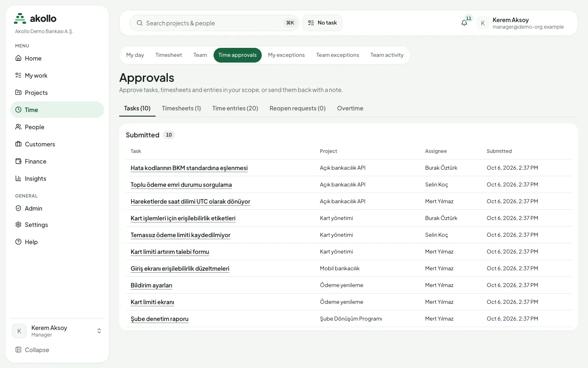Image resolution: width=588 pixels, height=368 pixels.
Task: Open task Temassız ödeme limiti kaydedilmiyor
Action: coord(180,235)
